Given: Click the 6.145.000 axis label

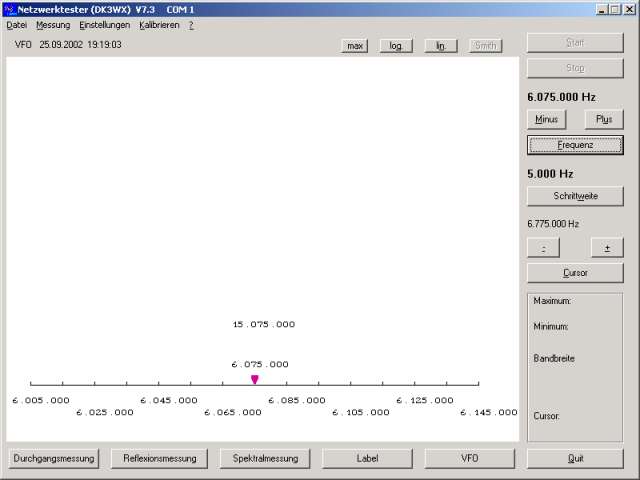Looking at the screenshot, I should pos(489,413).
